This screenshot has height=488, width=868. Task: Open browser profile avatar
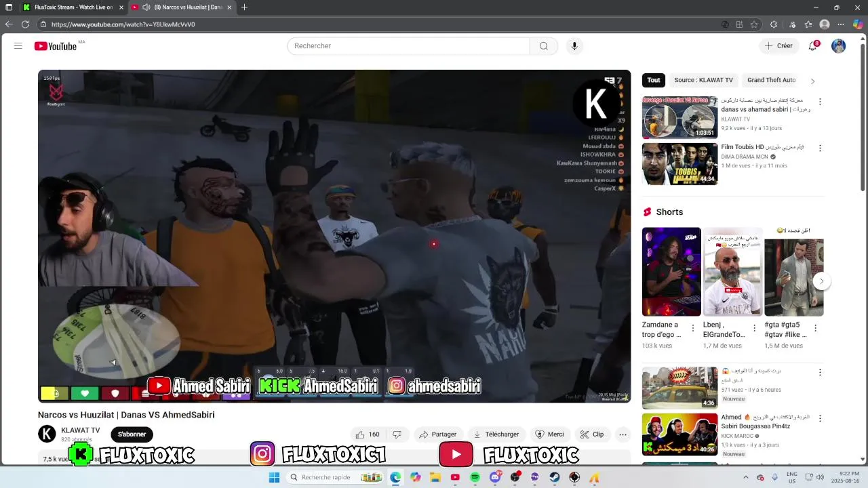click(825, 24)
